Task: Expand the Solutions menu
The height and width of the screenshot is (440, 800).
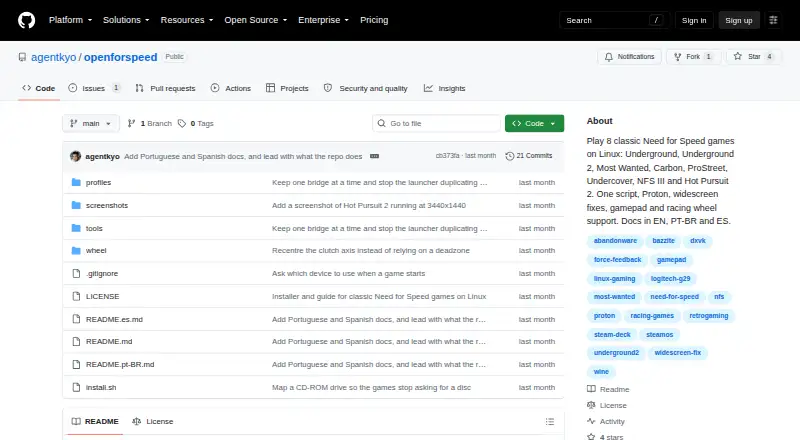Action: (126, 20)
